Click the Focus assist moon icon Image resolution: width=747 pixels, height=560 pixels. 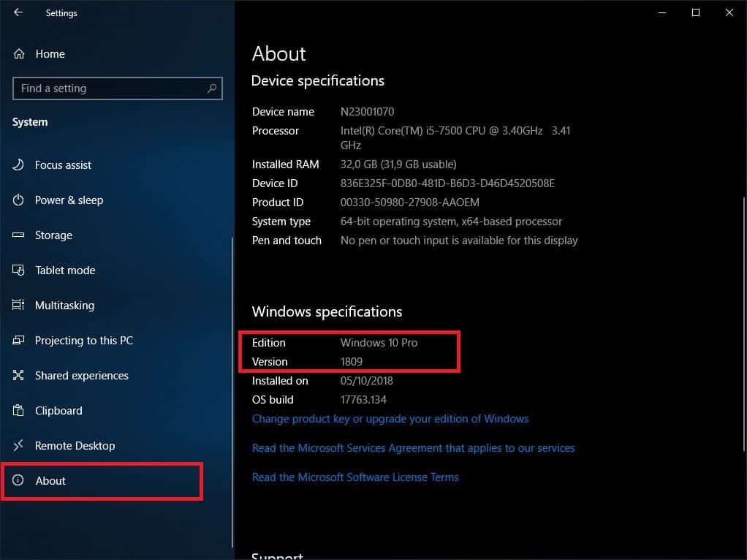coord(18,165)
